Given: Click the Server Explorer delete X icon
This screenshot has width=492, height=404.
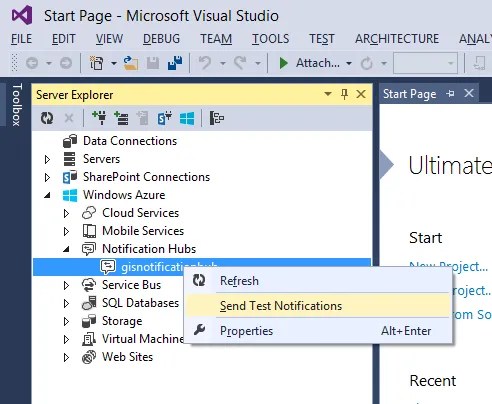Looking at the screenshot, I should point(69,118).
